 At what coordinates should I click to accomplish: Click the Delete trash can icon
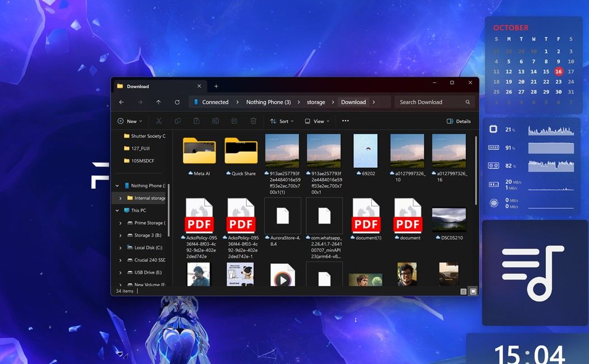pos(254,121)
